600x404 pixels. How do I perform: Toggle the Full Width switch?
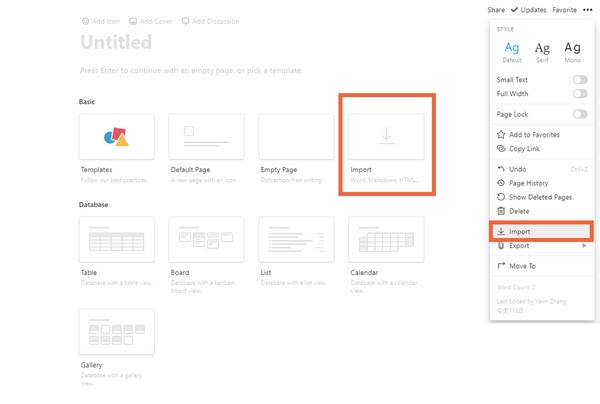580,93
